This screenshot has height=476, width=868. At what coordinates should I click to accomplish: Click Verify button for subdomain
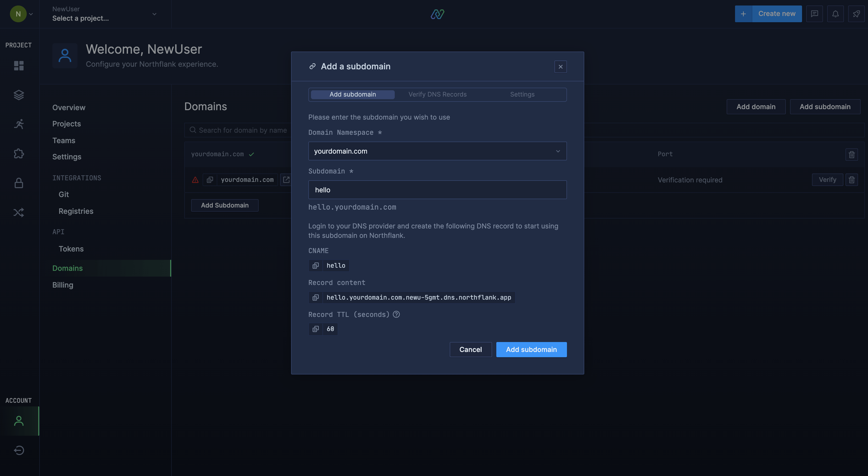pyautogui.click(x=827, y=180)
